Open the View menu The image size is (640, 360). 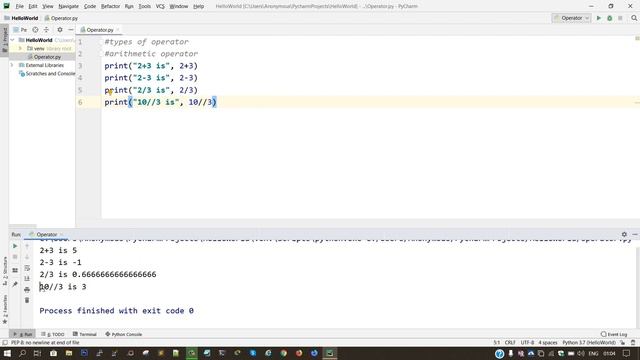coord(47,6)
